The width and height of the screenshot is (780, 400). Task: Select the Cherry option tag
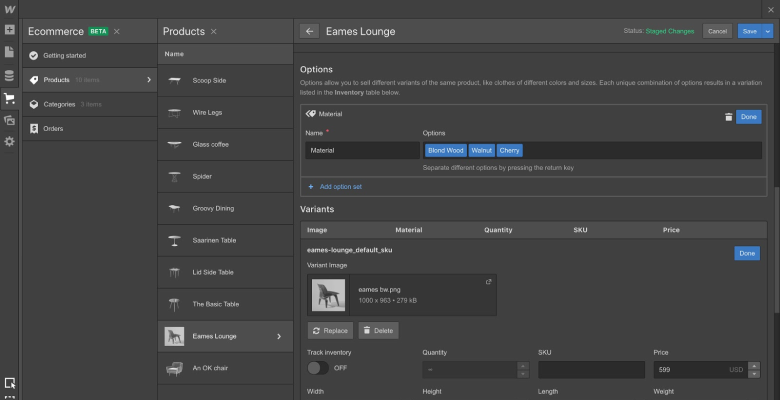509,150
